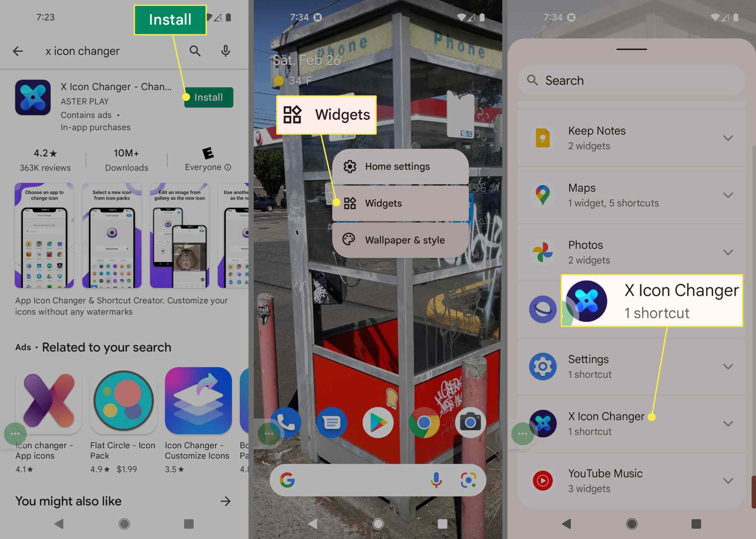Open the X Icon Changer app icon in Play Store
Viewport: 756px width, 539px height.
[33, 97]
